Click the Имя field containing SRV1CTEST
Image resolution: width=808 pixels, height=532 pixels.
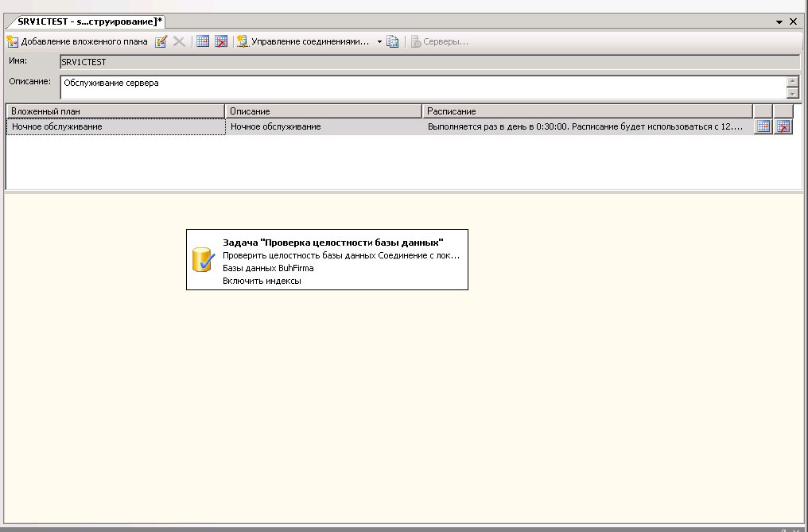pos(429,62)
